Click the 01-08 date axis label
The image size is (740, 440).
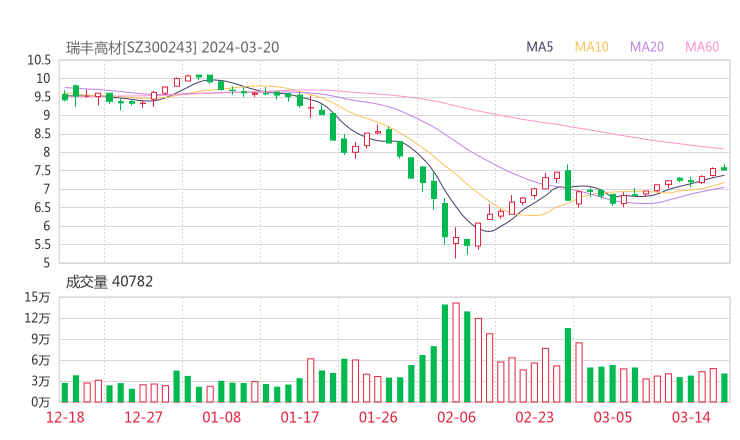pyautogui.click(x=221, y=417)
